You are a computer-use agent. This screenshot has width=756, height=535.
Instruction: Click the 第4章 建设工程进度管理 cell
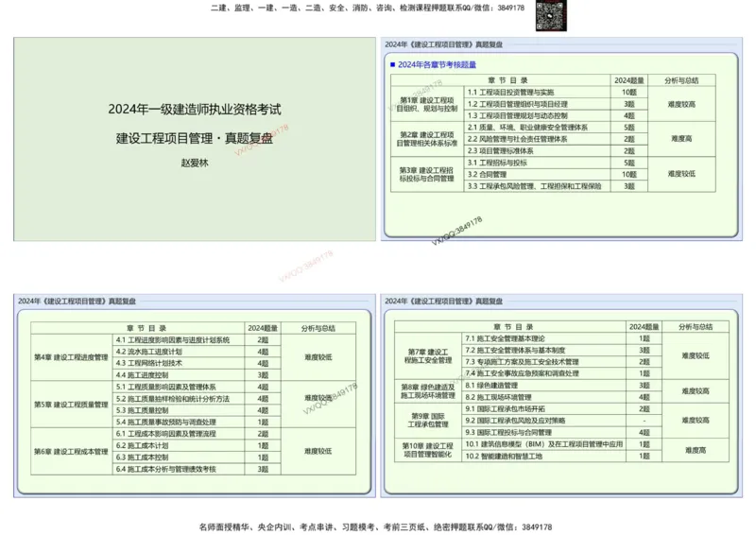(x=72, y=357)
